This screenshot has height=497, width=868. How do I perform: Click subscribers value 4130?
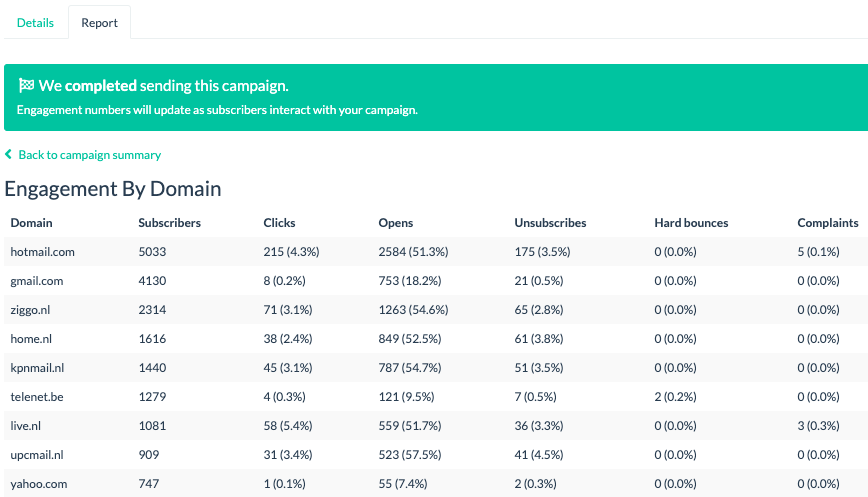pos(152,281)
